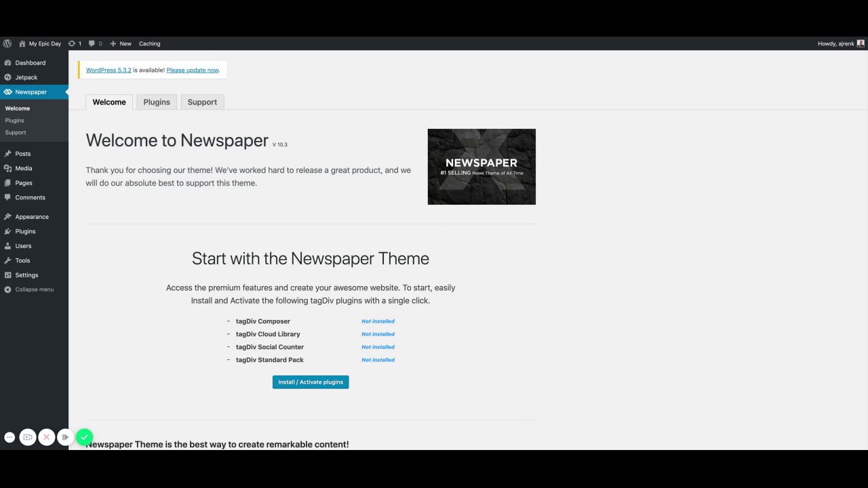Click the Dashboard gauge icon
The image size is (868, 488).
coord(7,63)
